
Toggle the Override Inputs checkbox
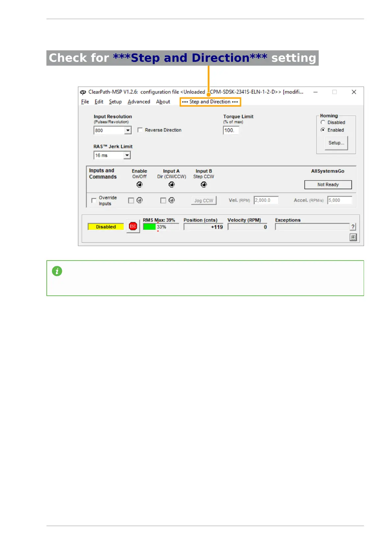[94, 200]
